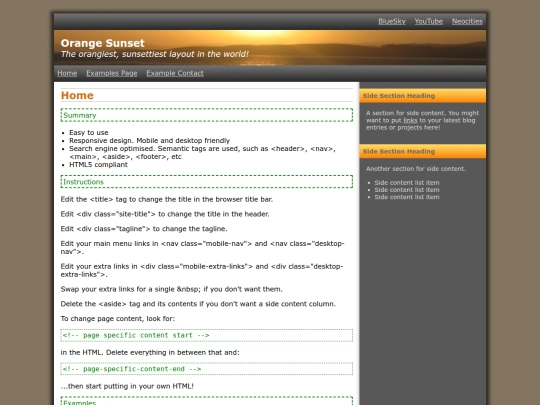This screenshot has height=405, width=540.
Task: Select the Summary section heading
Action: pos(207,115)
